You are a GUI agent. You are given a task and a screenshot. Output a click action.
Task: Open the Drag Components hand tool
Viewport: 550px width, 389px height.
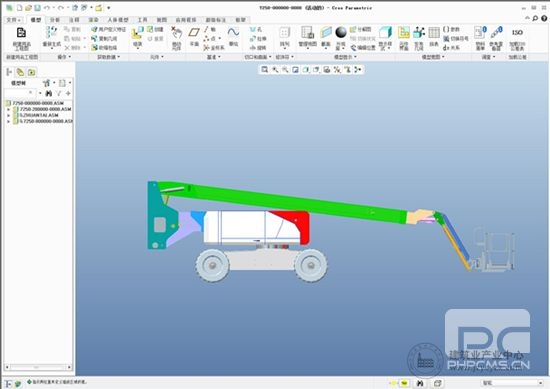[176, 38]
